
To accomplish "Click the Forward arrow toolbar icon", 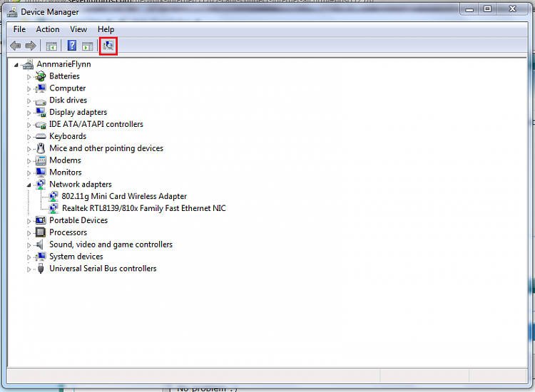I will coord(31,46).
